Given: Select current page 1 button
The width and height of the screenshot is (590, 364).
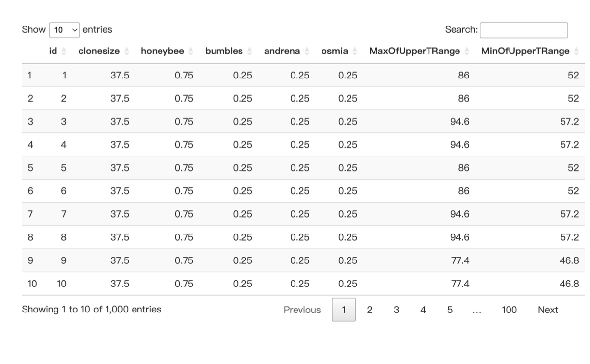Looking at the screenshot, I should 344,310.
